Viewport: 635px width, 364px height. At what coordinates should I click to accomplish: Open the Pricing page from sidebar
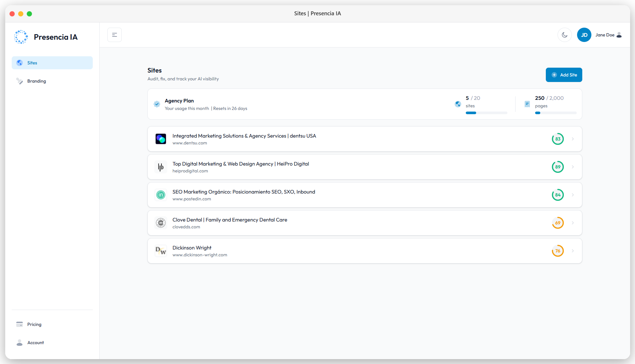tap(34, 324)
